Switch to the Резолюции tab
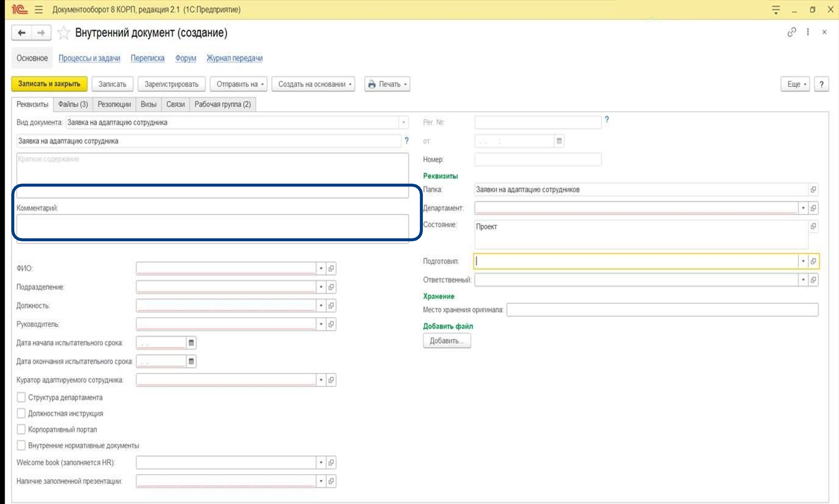This screenshot has height=504, width=839. (115, 104)
